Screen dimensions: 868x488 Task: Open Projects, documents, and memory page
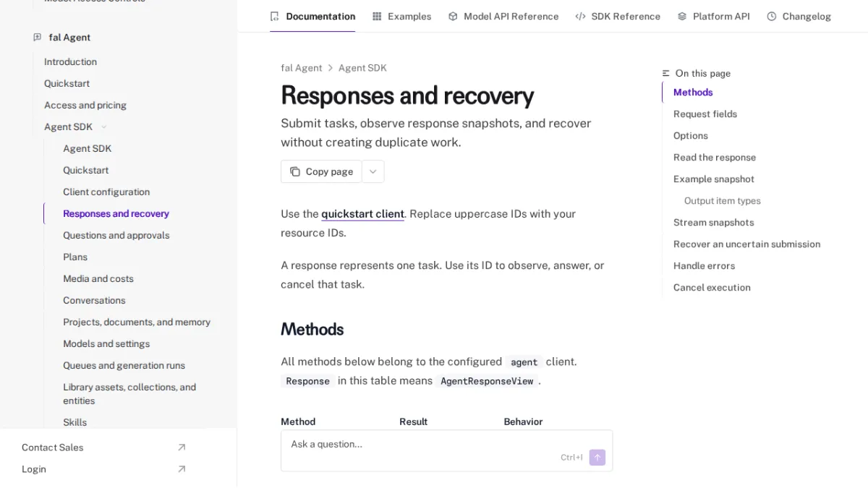137,322
